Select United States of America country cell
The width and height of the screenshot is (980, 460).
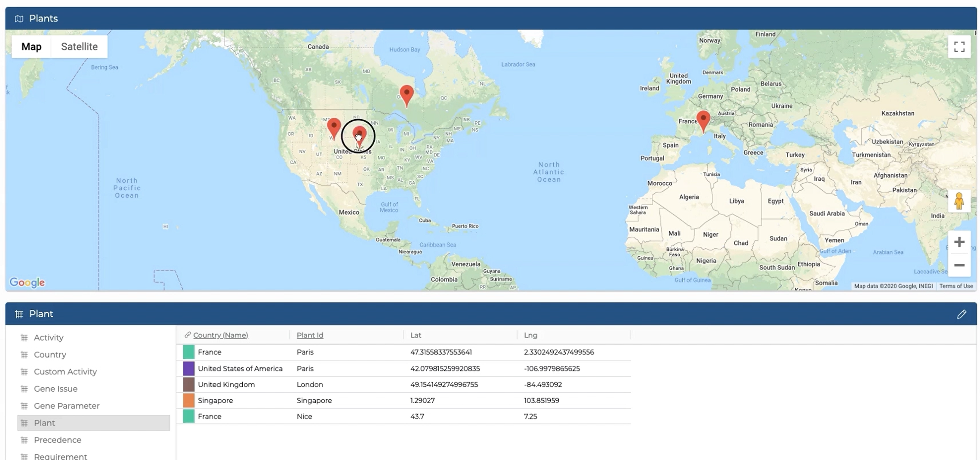click(x=240, y=368)
